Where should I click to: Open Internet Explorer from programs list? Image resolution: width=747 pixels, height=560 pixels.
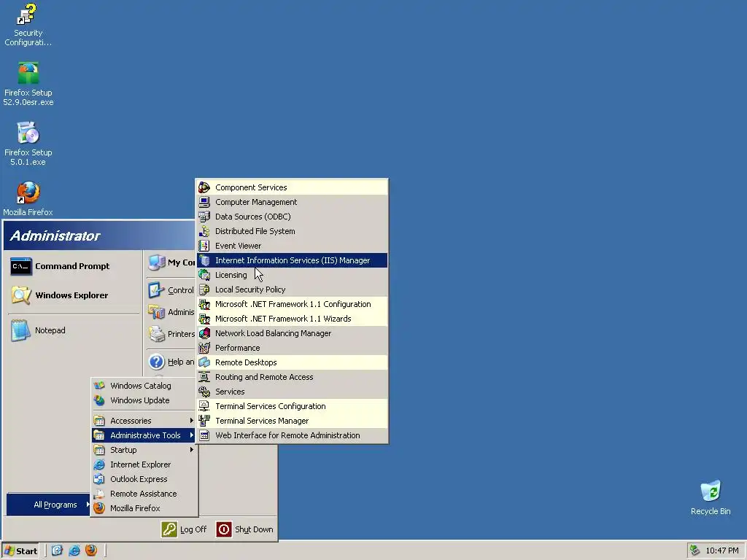tap(144, 464)
